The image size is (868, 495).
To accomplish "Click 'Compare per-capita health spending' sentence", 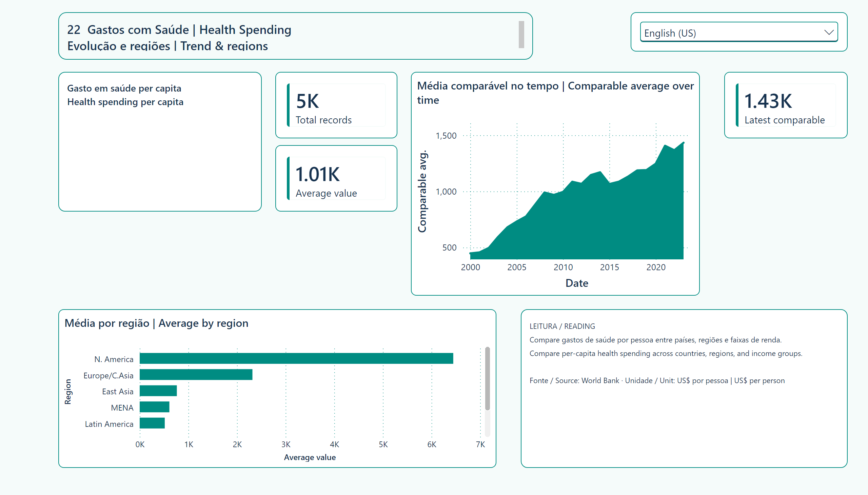I will 666,353.
